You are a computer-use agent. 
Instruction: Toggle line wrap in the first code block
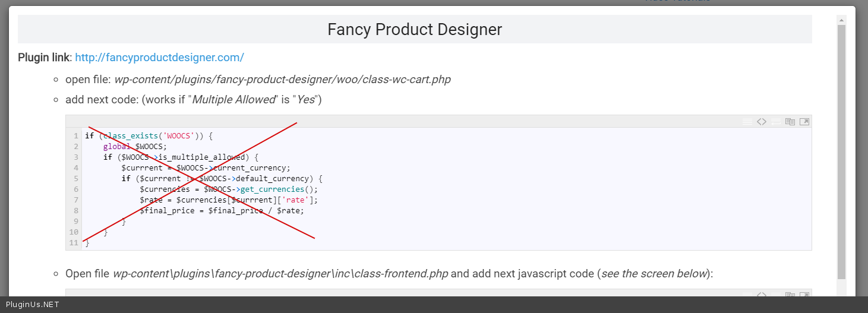click(776, 122)
